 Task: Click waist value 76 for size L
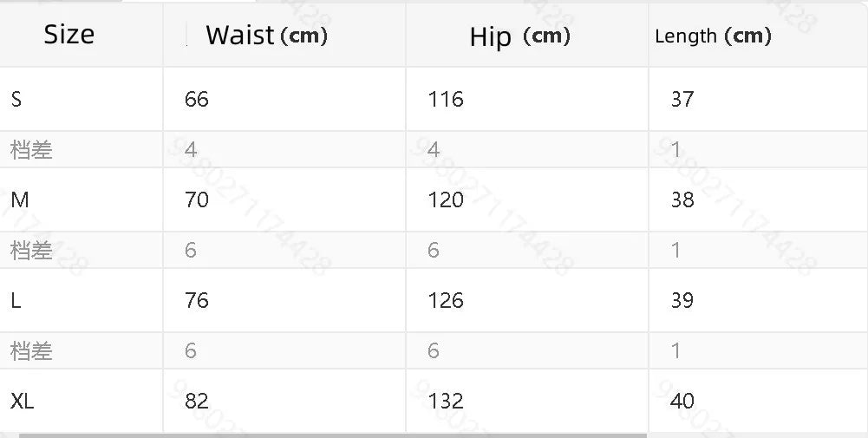[x=197, y=300]
